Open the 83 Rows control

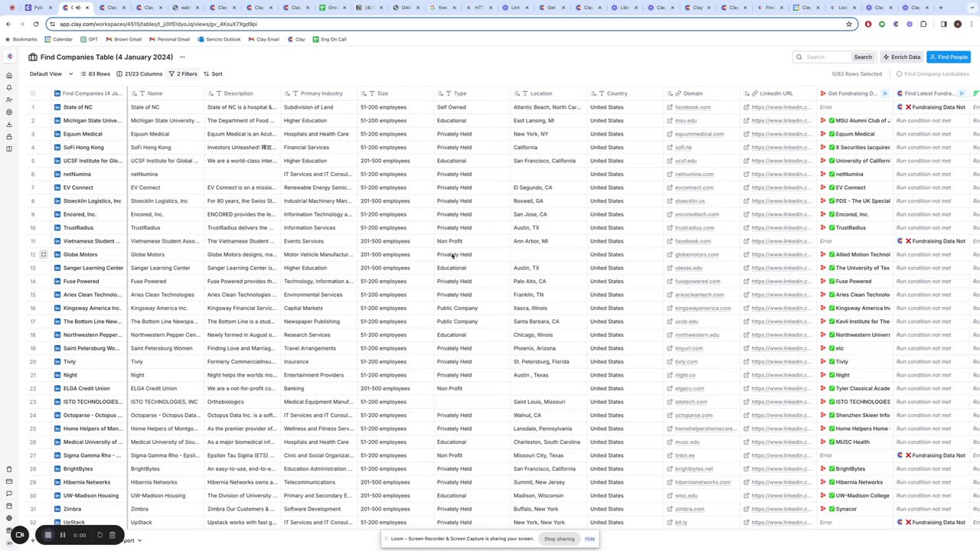coord(95,74)
